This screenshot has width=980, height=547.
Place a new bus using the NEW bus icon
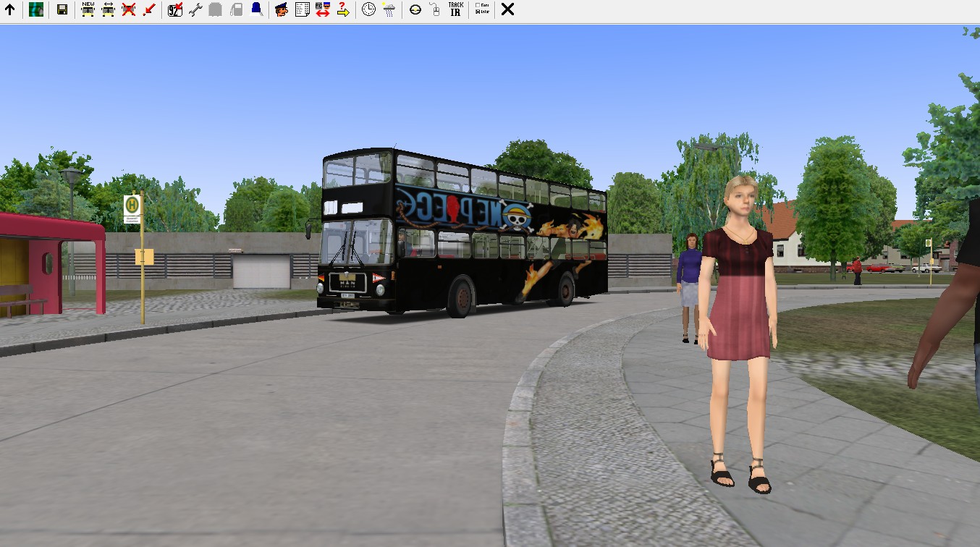(x=88, y=9)
